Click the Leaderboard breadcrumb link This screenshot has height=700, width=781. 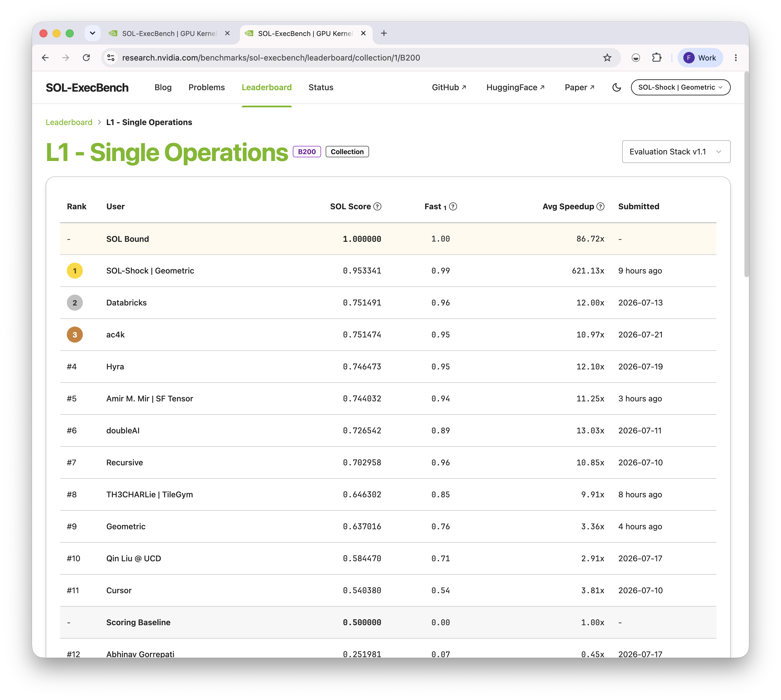coord(69,122)
